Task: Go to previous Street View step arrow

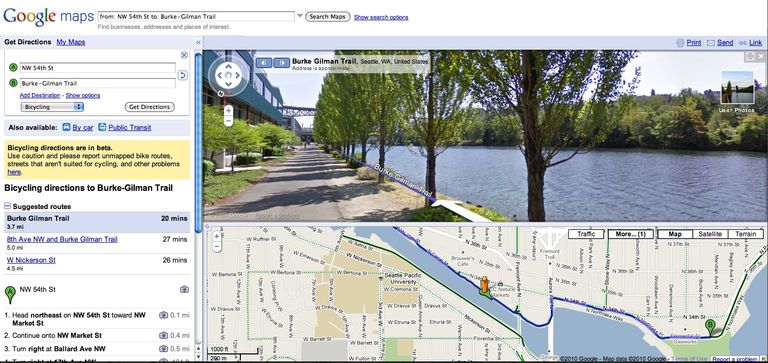Action: pyautogui.click(x=264, y=63)
